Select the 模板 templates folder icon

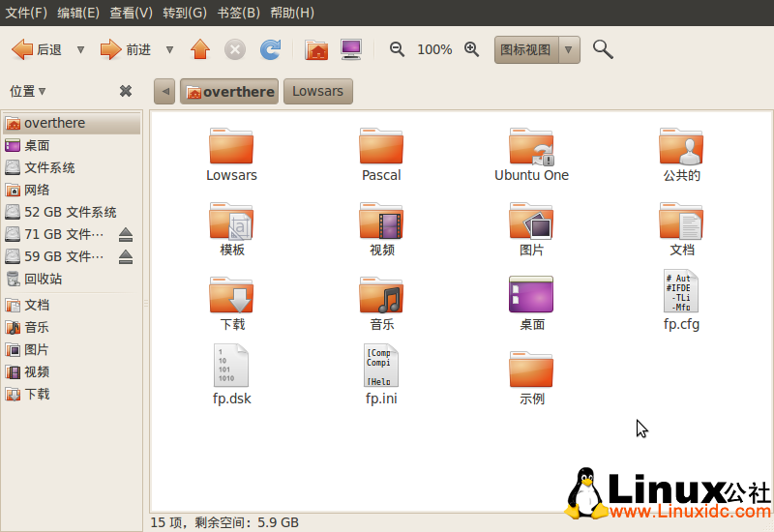click(x=231, y=222)
